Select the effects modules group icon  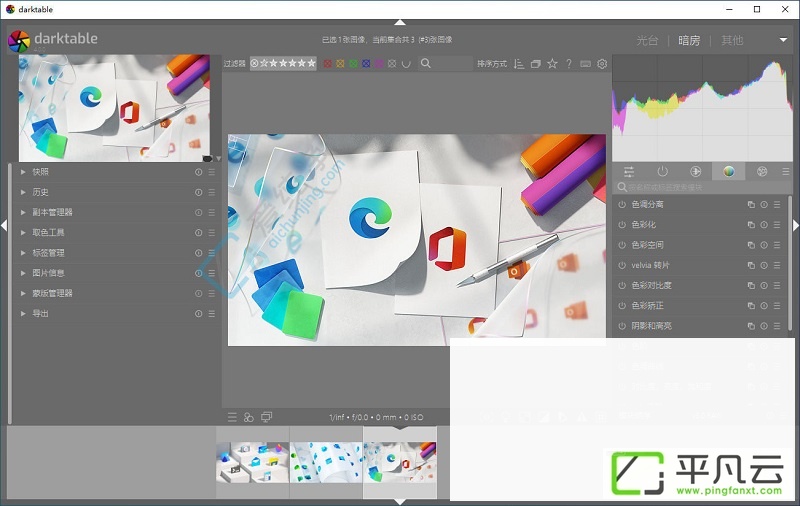pyautogui.click(x=762, y=171)
